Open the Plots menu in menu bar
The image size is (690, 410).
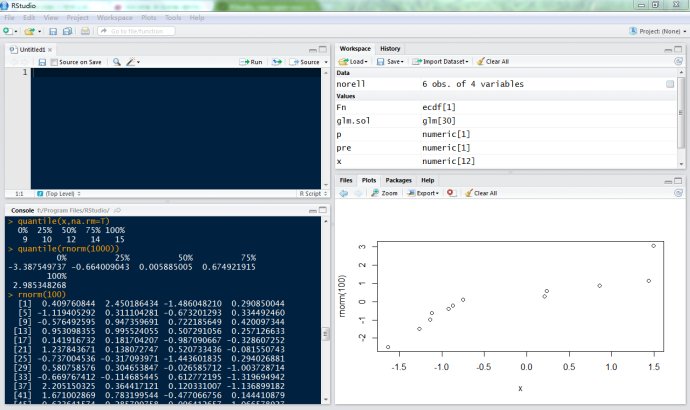pyautogui.click(x=148, y=17)
